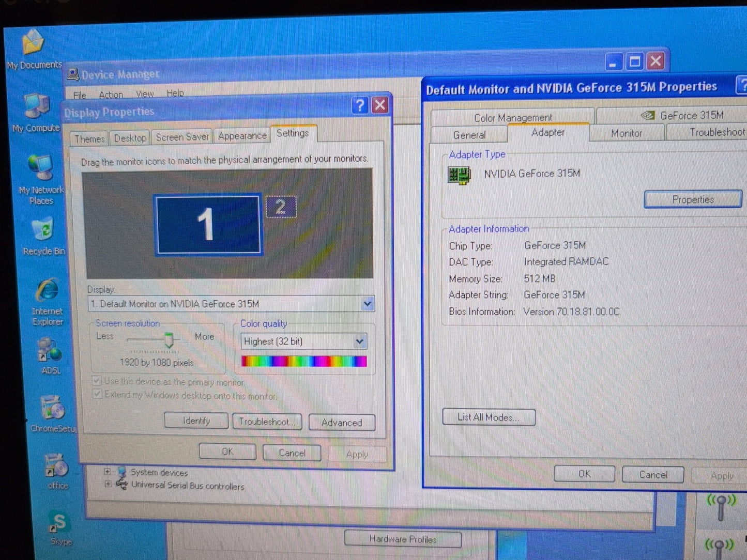747x560 pixels.
Task: Click the Integrated RAMDAC text
Action: [566, 261]
